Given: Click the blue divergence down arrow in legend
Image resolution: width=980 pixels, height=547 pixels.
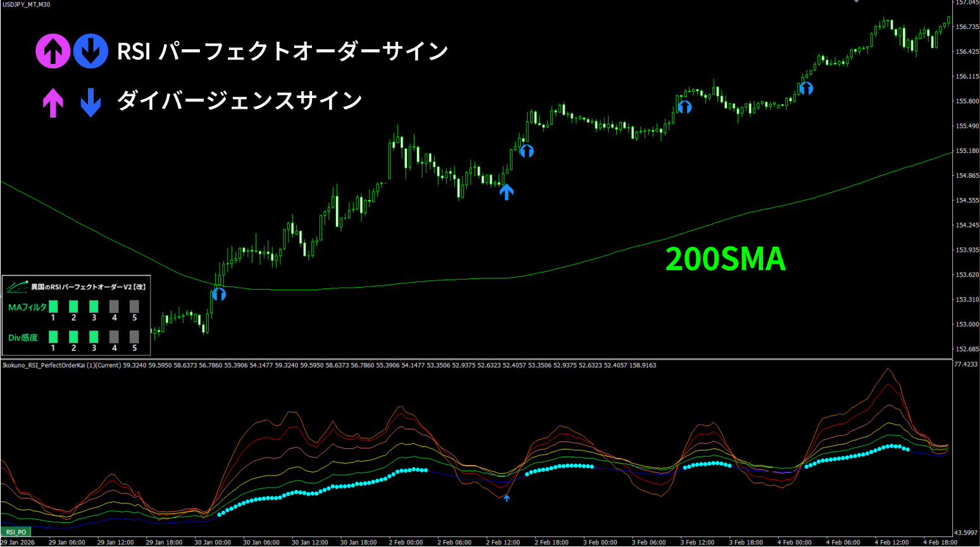Looking at the screenshot, I should 90,102.
